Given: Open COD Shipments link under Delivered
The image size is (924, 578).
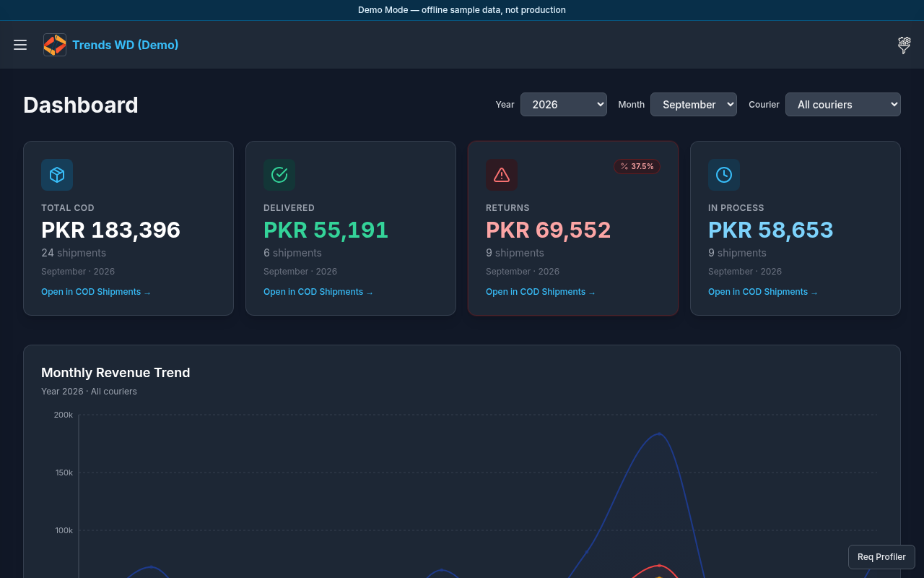Looking at the screenshot, I should pos(318,292).
